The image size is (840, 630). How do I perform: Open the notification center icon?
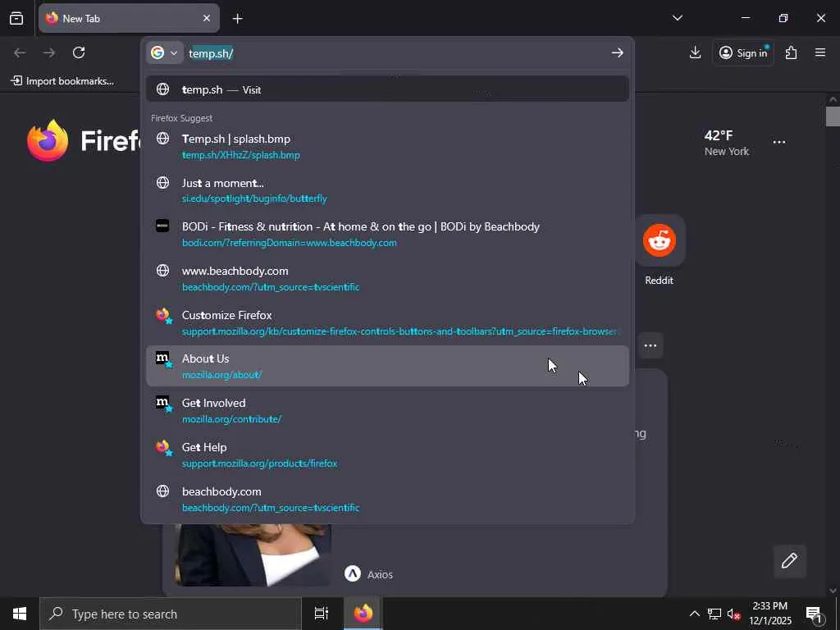[815, 614]
